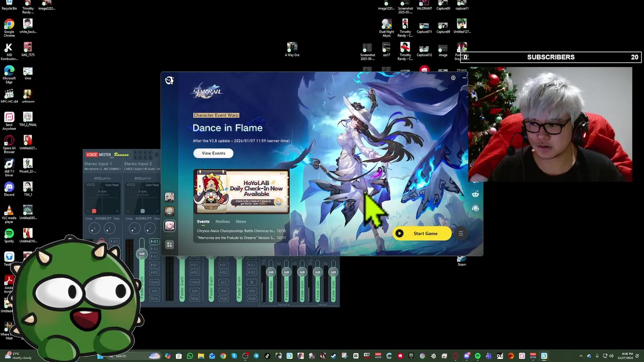Click the Start Game button
The image size is (644, 362).
pyautogui.click(x=422, y=233)
